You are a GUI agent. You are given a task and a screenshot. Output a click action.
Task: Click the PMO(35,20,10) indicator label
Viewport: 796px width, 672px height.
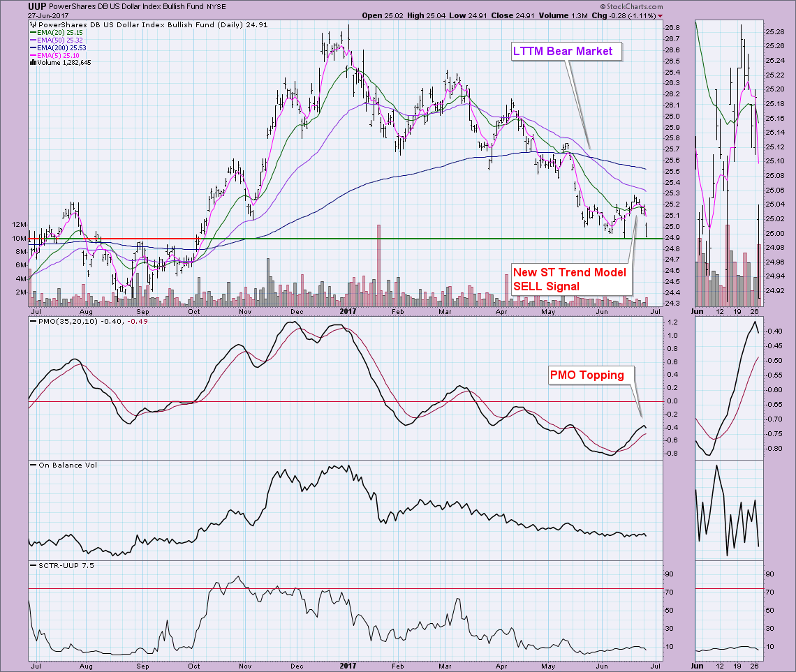click(x=89, y=322)
